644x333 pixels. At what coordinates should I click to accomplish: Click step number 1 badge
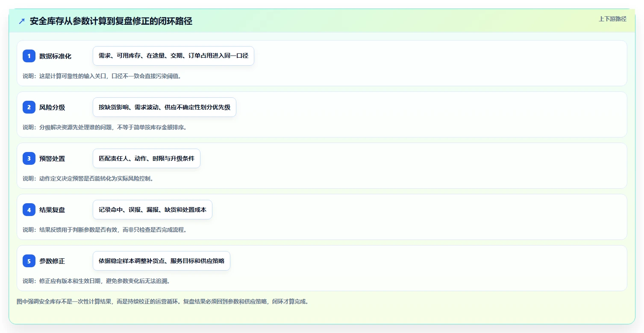[29, 56]
